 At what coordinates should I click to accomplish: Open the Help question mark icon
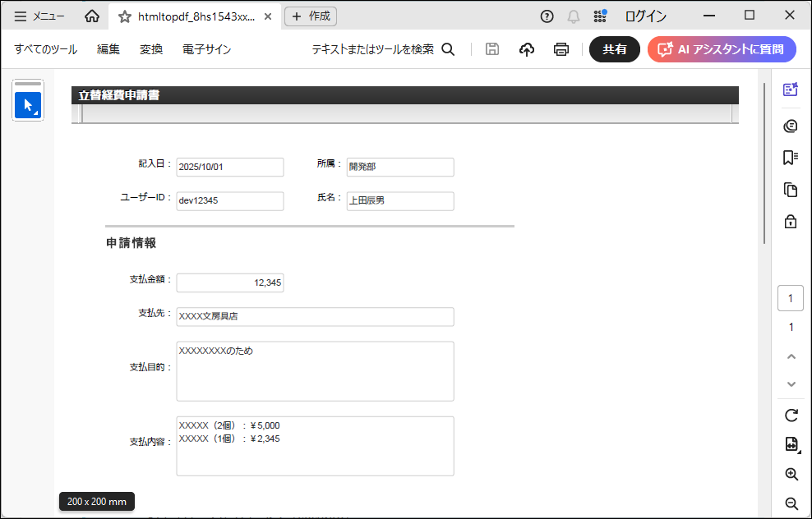pyautogui.click(x=547, y=16)
